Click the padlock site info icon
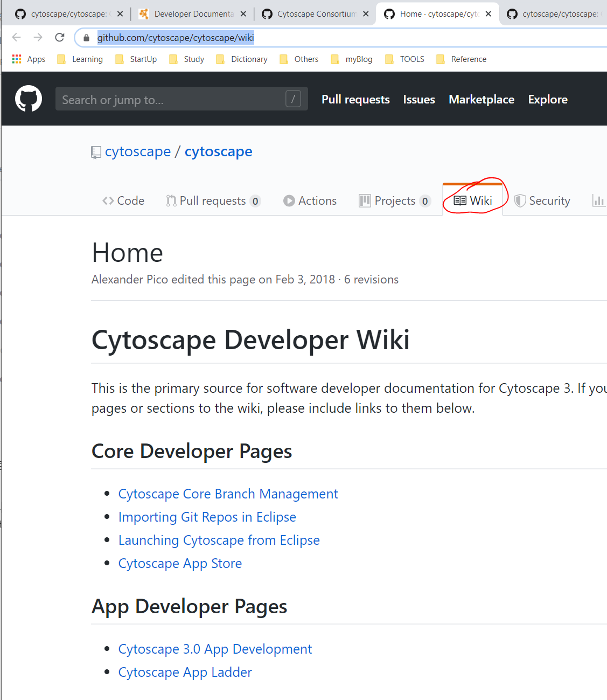Image resolution: width=607 pixels, height=700 pixels. tap(86, 38)
